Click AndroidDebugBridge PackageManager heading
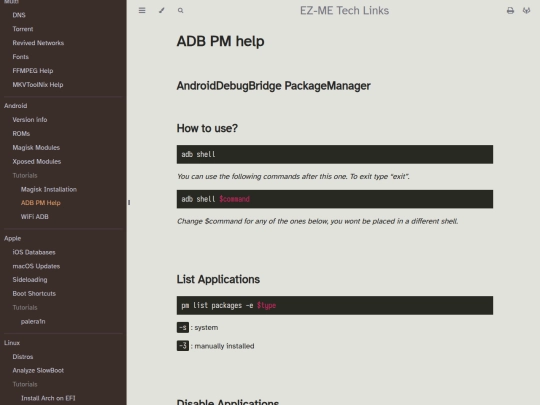540x405 pixels. click(x=273, y=86)
